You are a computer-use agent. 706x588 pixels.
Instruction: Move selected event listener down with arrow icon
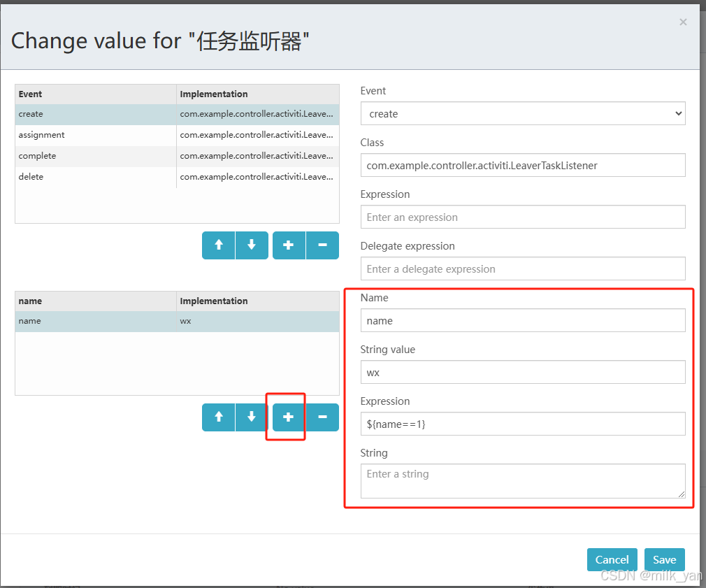tap(252, 245)
